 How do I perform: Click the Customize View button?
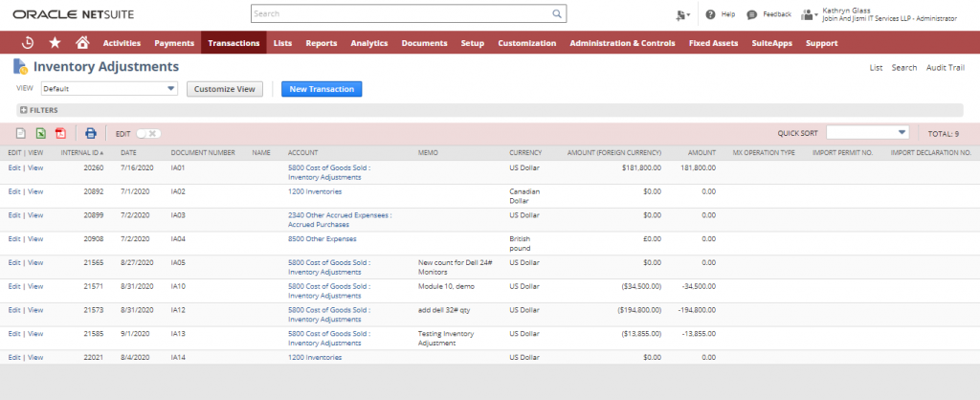click(x=225, y=89)
